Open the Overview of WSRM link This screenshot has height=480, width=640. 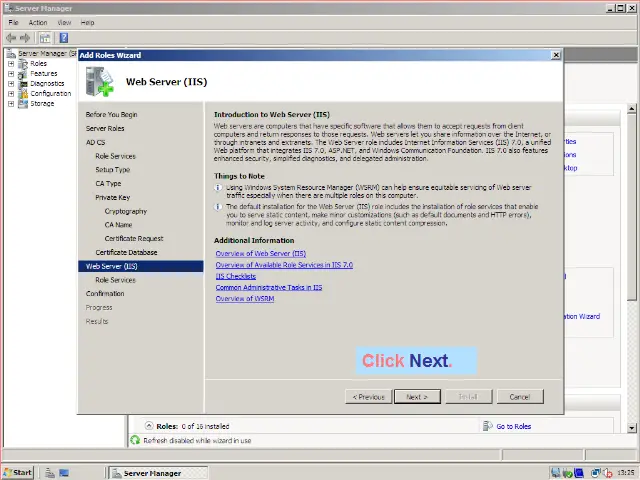pos(245,299)
